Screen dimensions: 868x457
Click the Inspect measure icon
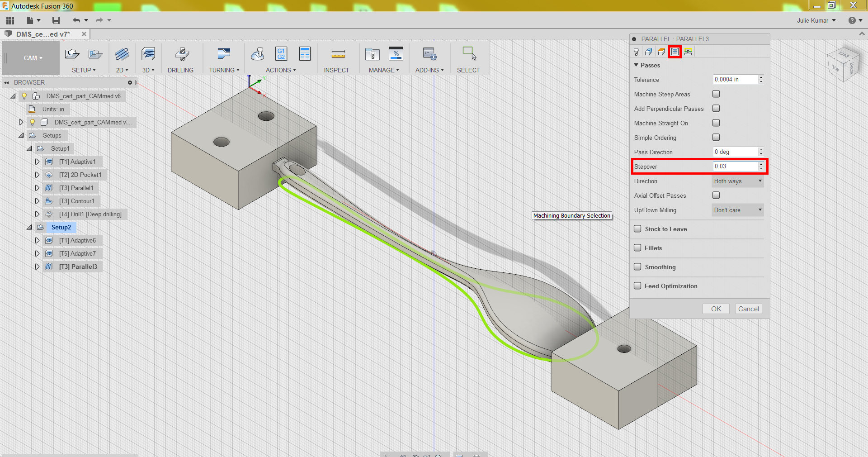click(x=338, y=54)
